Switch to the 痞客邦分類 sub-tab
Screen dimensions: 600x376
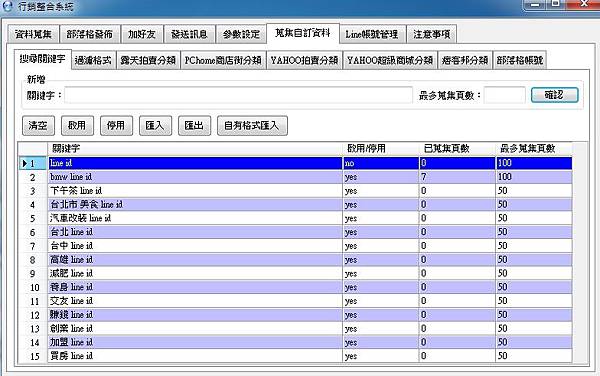coord(465,60)
